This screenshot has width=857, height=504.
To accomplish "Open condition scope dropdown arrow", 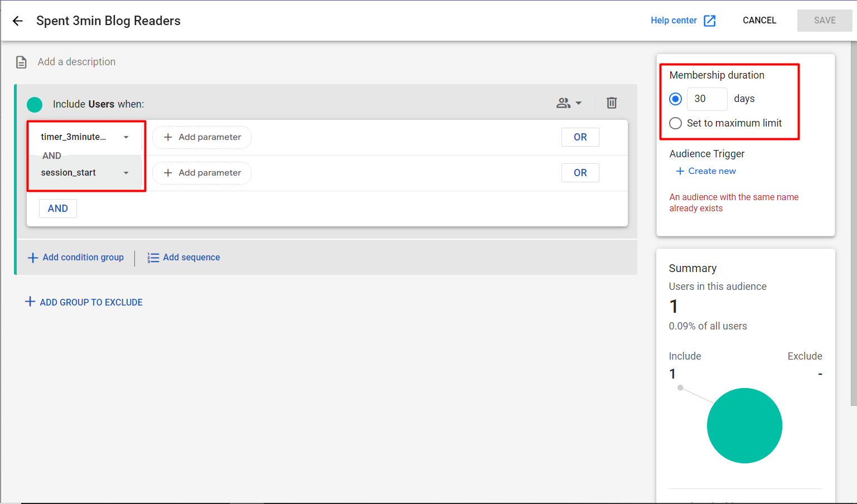I will pyautogui.click(x=579, y=103).
